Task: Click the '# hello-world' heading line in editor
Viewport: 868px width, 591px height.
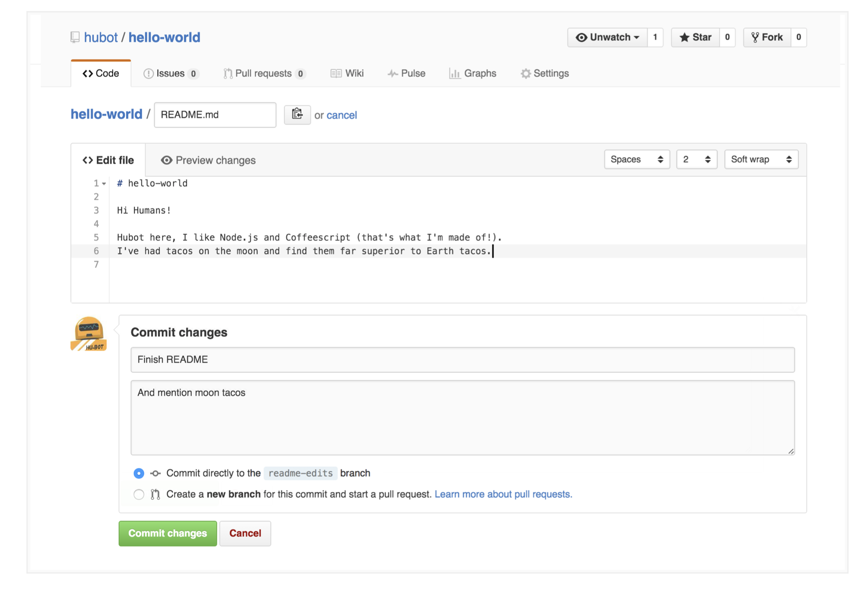Action: pos(152,184)
